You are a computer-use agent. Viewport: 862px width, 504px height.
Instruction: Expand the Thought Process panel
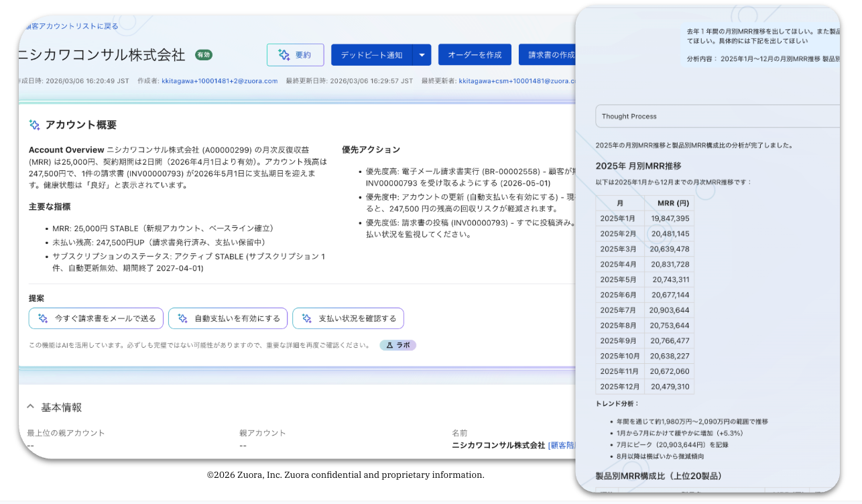(717, 116)
